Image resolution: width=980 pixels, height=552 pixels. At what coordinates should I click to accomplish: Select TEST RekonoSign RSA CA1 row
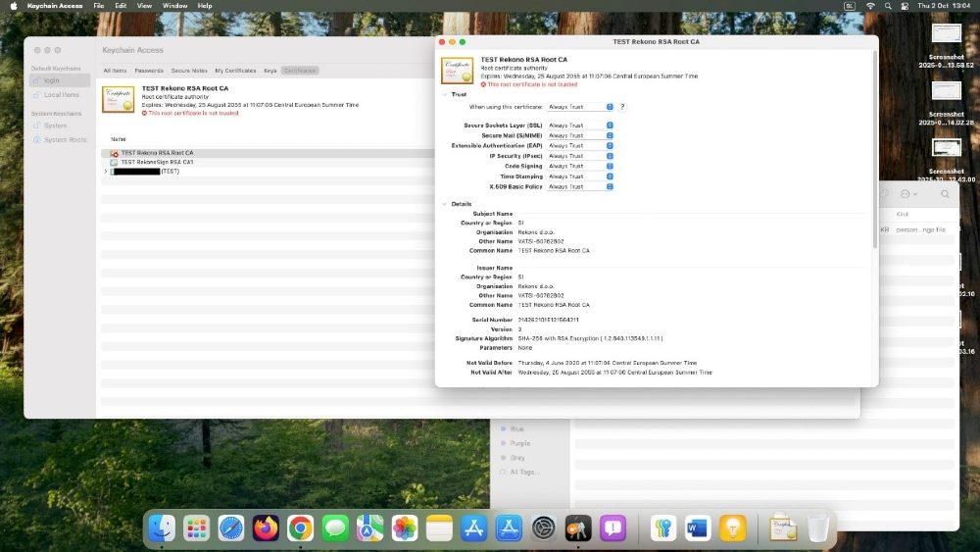(268, 162)
